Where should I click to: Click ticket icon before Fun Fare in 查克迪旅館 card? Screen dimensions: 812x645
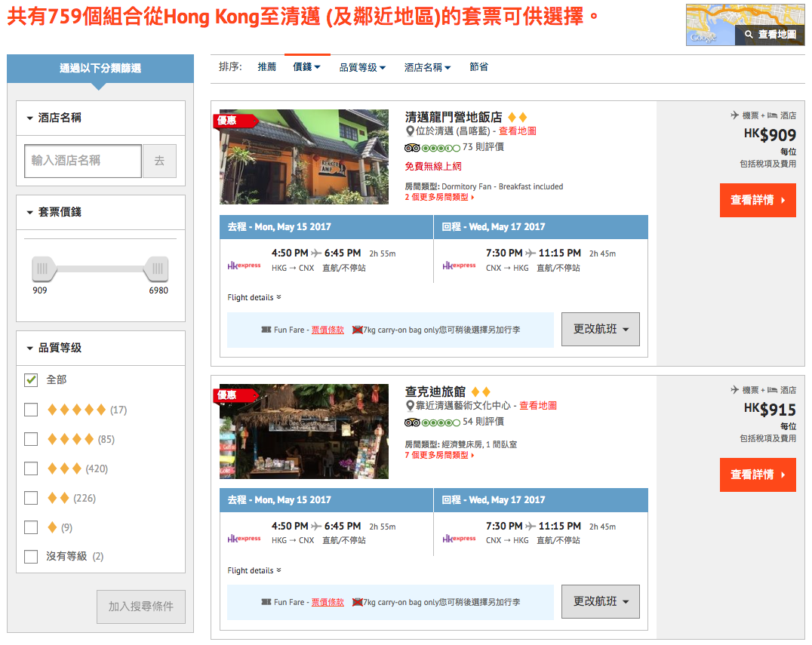[266, 602]
